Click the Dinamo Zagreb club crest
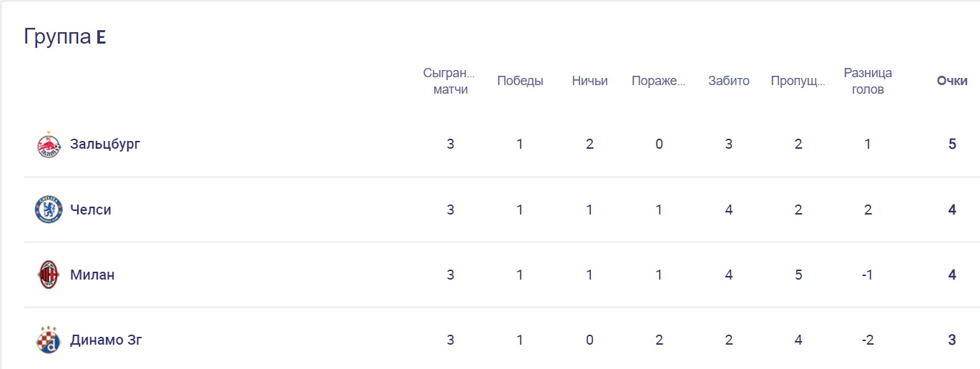980x369 pixels. 49,340
